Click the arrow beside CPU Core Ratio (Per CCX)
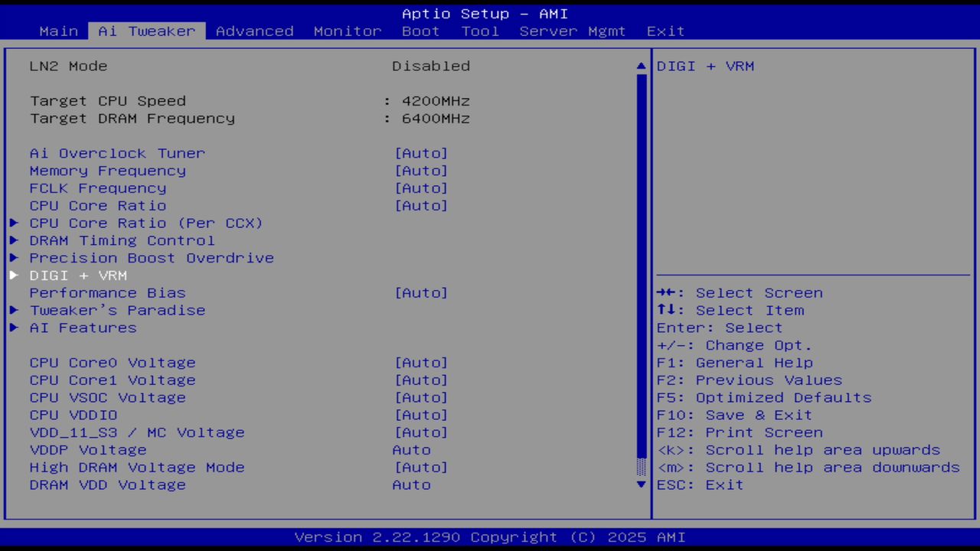 click(14, 223)
